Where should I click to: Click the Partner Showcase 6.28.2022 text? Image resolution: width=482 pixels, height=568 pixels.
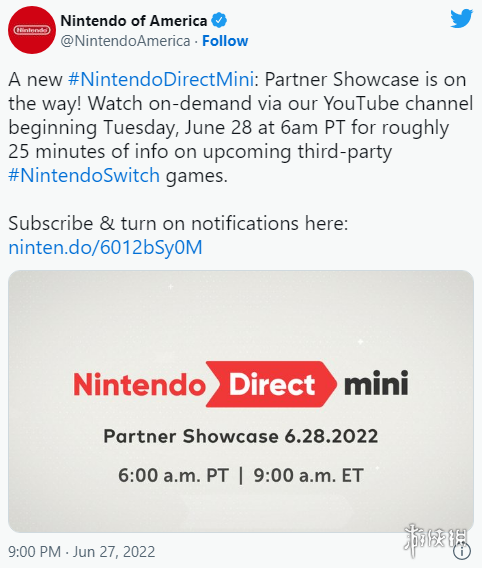point(241,436)
